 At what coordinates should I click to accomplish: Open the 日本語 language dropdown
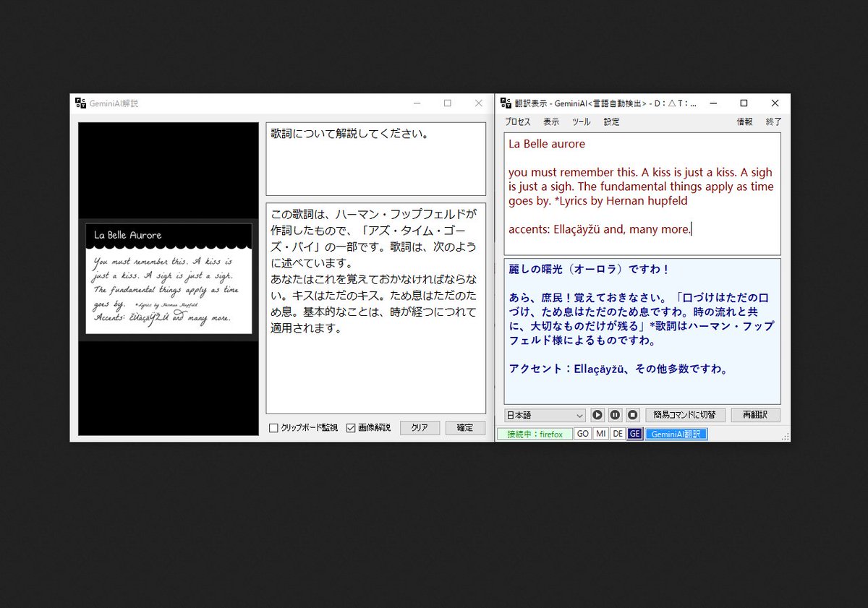545,414
